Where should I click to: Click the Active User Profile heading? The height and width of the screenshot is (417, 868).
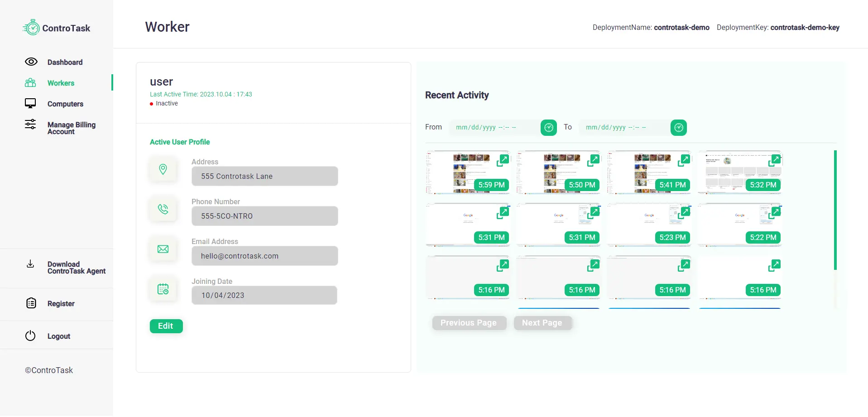point(180,142)
